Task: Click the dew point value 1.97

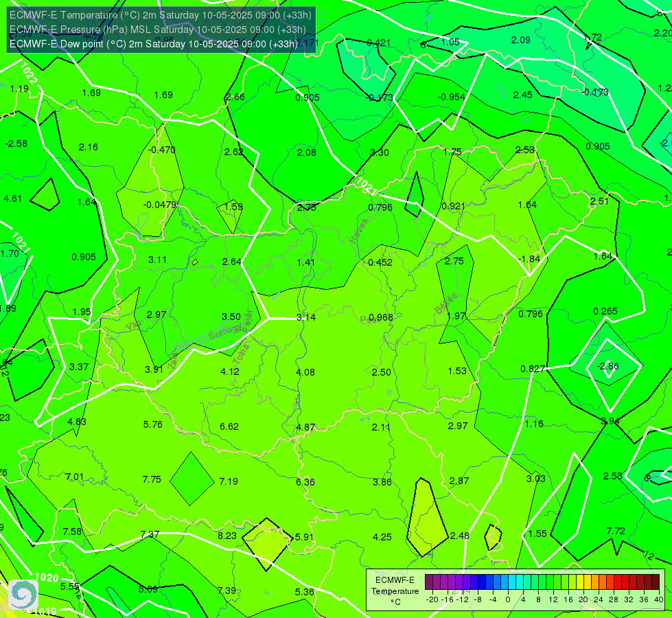Action: 456,316
